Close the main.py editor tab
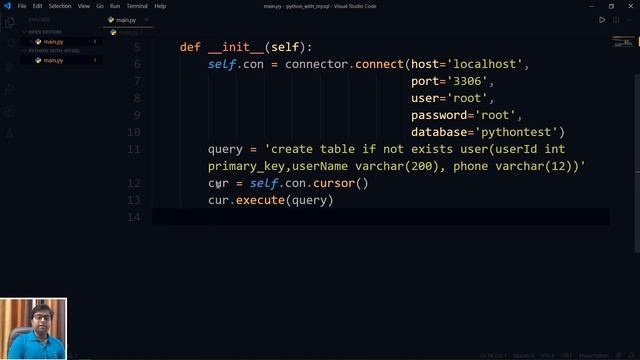This screenshot has height=360, width=640. point(147,20)
